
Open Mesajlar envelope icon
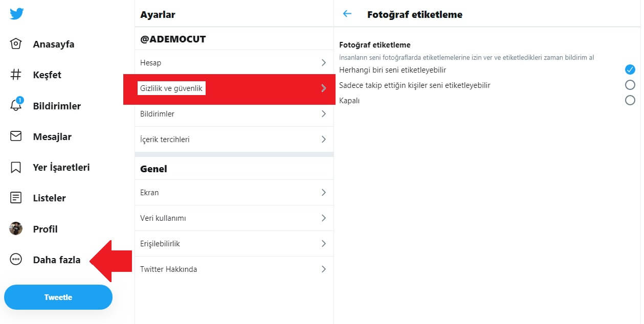click(16, 136)
